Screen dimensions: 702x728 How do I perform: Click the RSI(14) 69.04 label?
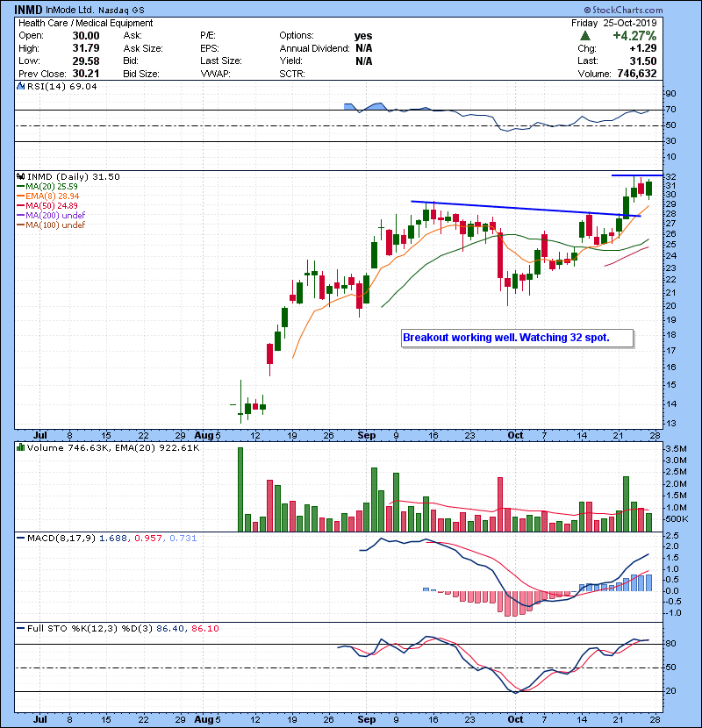[x=61, y=86]
